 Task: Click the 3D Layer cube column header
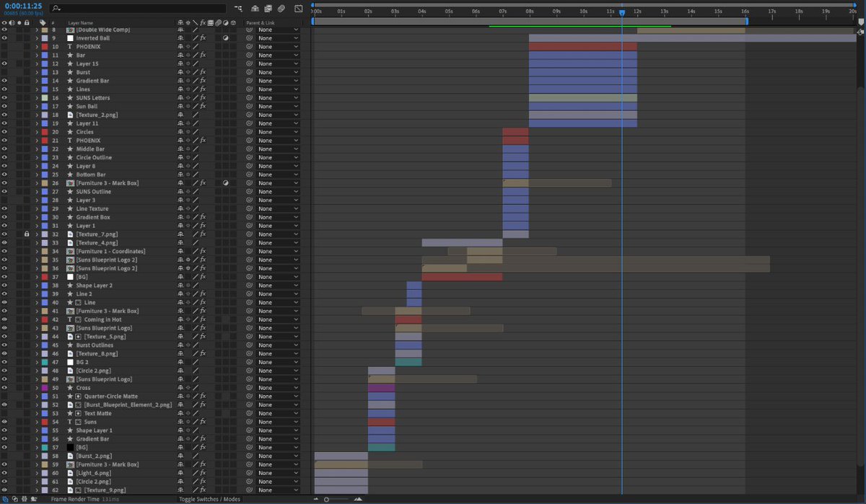click(232, 22)
